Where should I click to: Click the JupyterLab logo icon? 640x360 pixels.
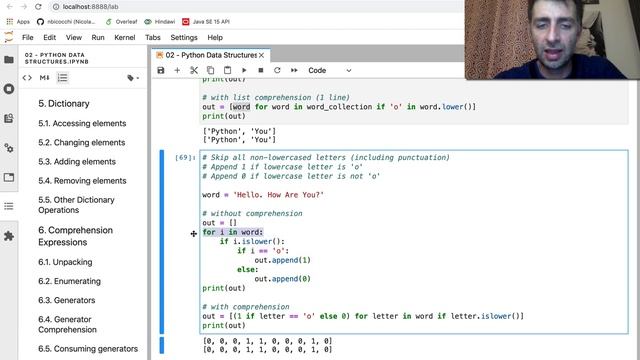[9, 37]
